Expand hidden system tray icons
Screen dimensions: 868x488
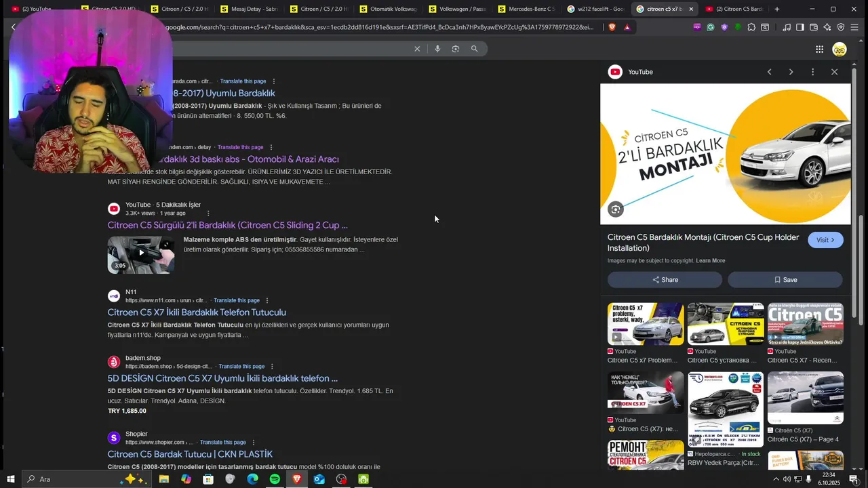(776, 479)
